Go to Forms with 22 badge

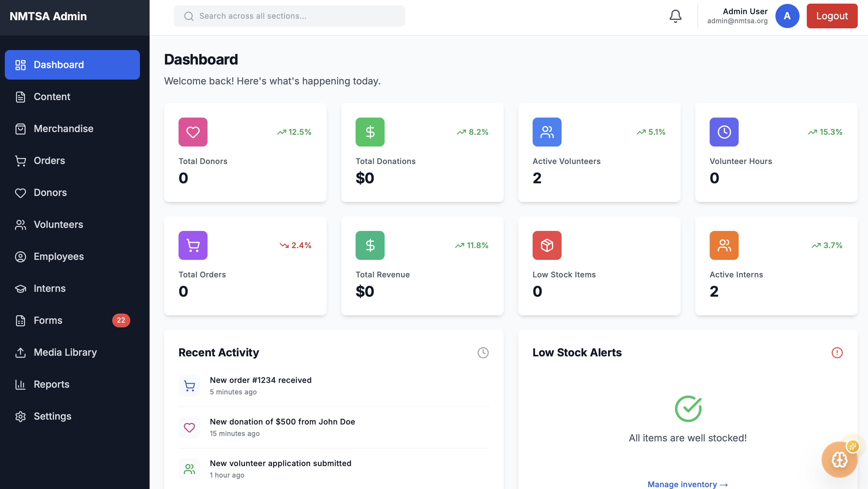[48, 320]
